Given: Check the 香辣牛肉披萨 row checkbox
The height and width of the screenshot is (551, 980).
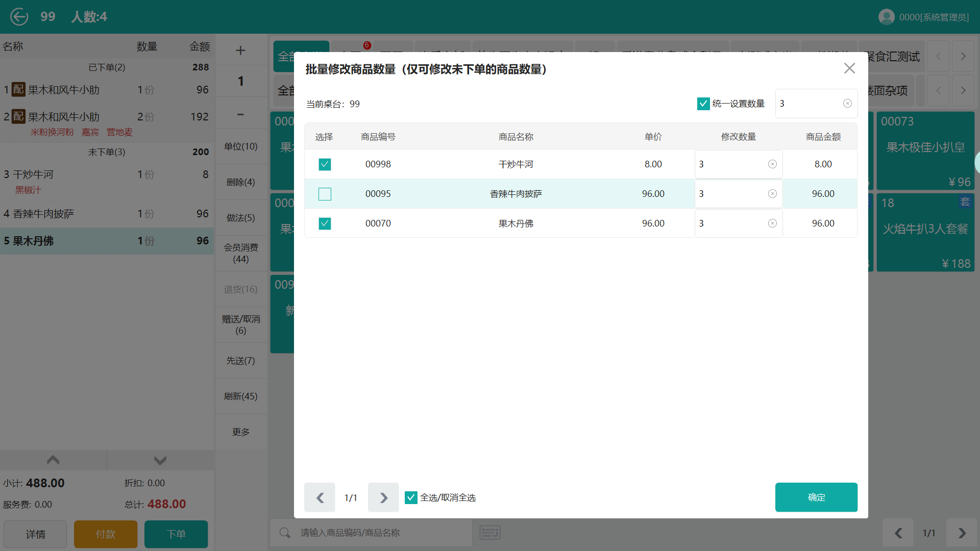Looking at the screenshot, I should point(325,194).
